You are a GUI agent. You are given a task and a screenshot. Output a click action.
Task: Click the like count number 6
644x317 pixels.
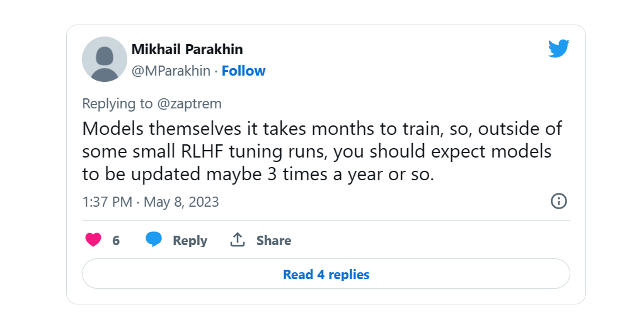116,240
